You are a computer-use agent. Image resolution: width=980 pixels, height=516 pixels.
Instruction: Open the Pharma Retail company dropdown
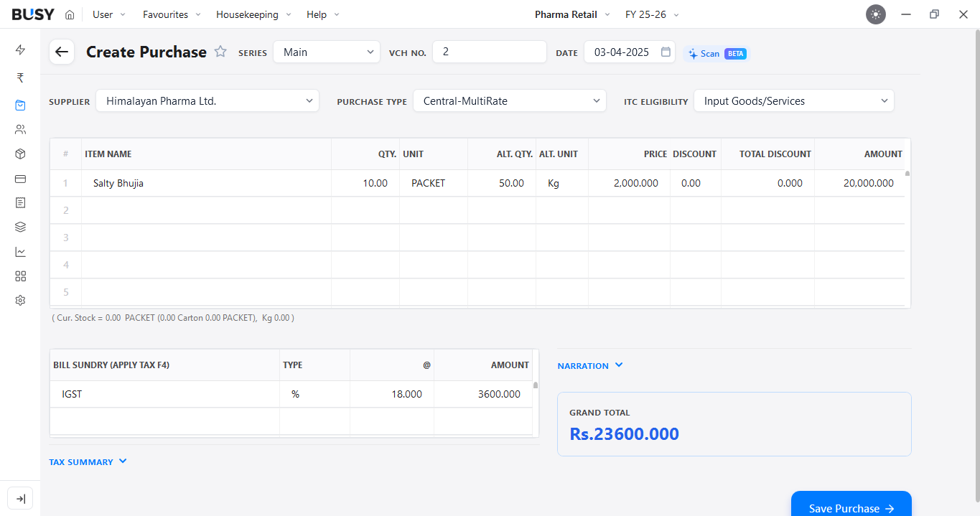tap(572, 14)
